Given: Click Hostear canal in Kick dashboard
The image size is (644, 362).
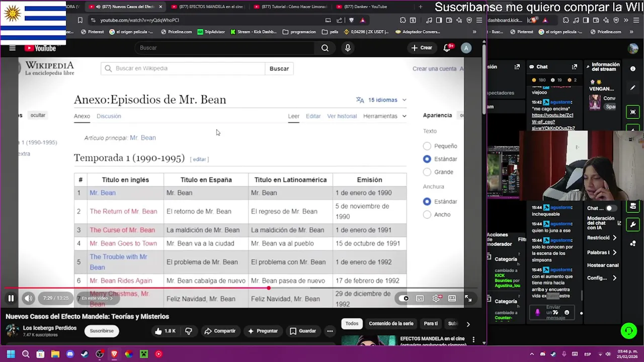Looking at the screenshot, I should tap(603, 265).
